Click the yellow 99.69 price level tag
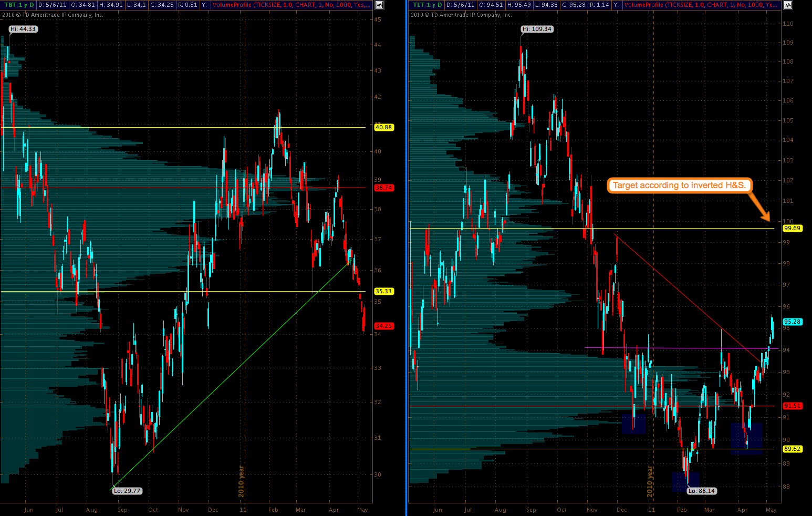The height and width of the screenshot is (516, 812). click(x=793, y=228)
